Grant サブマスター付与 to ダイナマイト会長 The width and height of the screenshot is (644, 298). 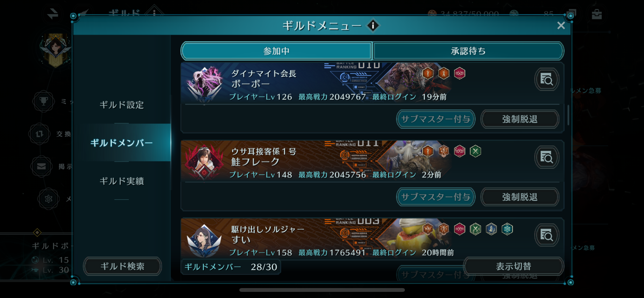436,119
